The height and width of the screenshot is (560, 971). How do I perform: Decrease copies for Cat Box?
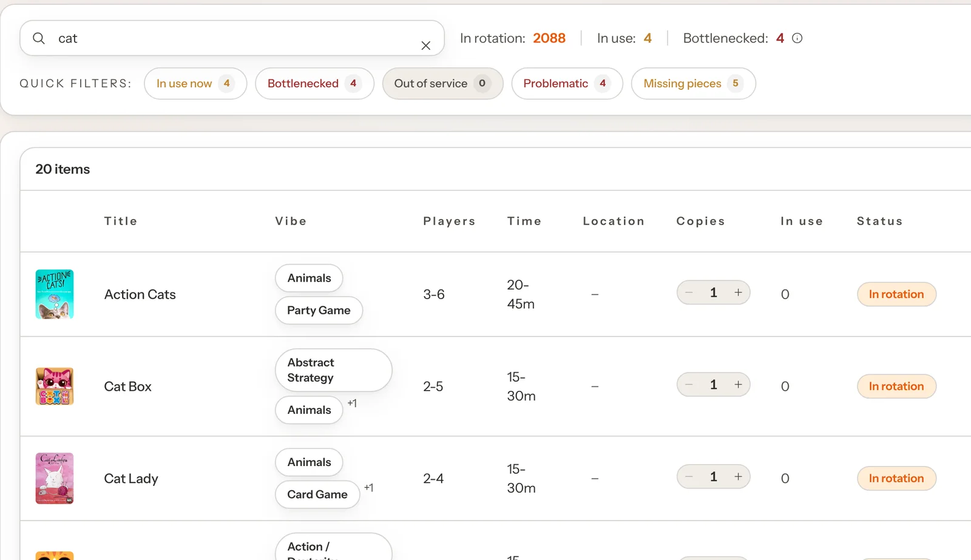(x=689, y=385)
